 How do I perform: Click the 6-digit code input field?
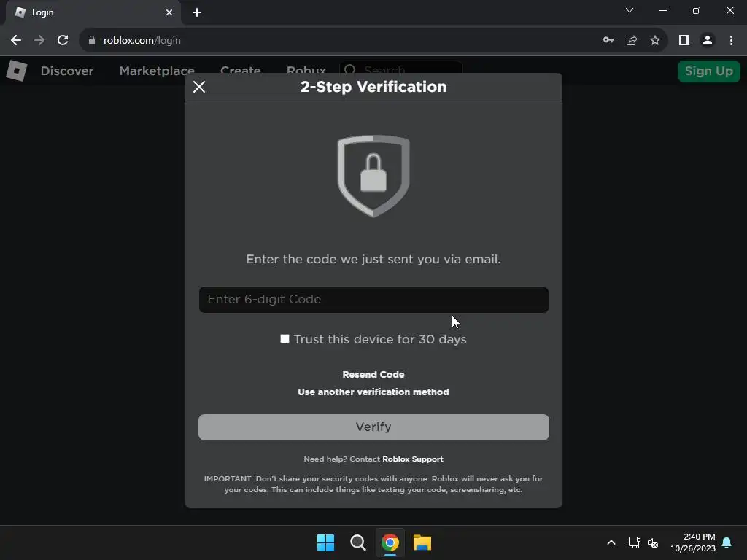pyautogui.click(x=373, y=300)
